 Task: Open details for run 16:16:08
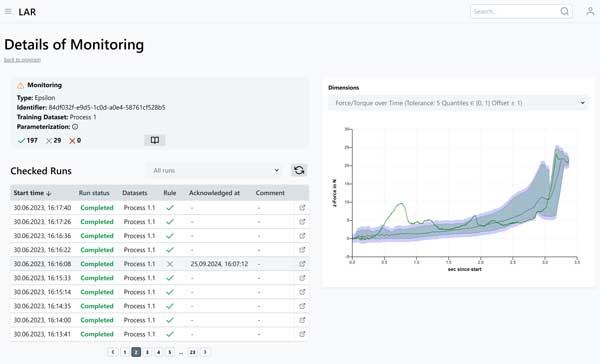pos(302,264)
